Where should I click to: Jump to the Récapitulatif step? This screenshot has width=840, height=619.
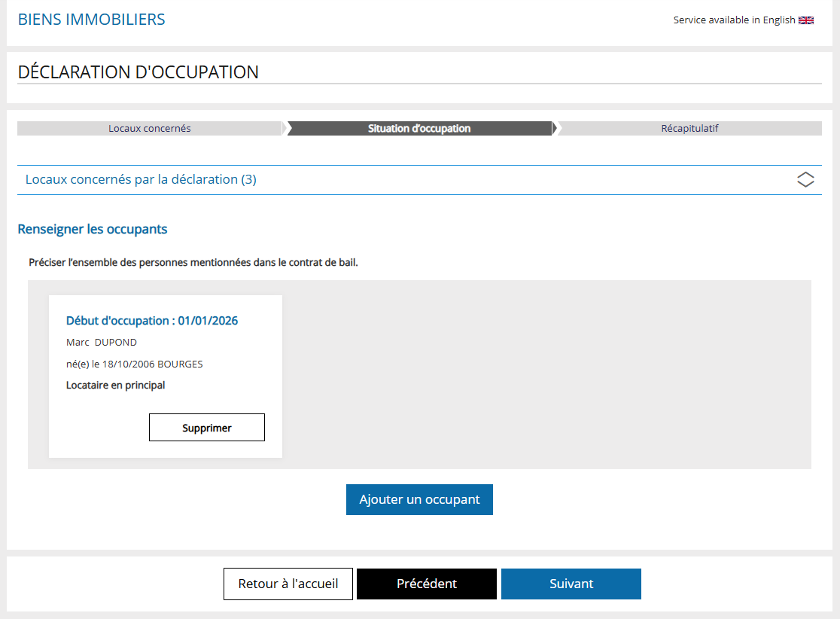689,129
